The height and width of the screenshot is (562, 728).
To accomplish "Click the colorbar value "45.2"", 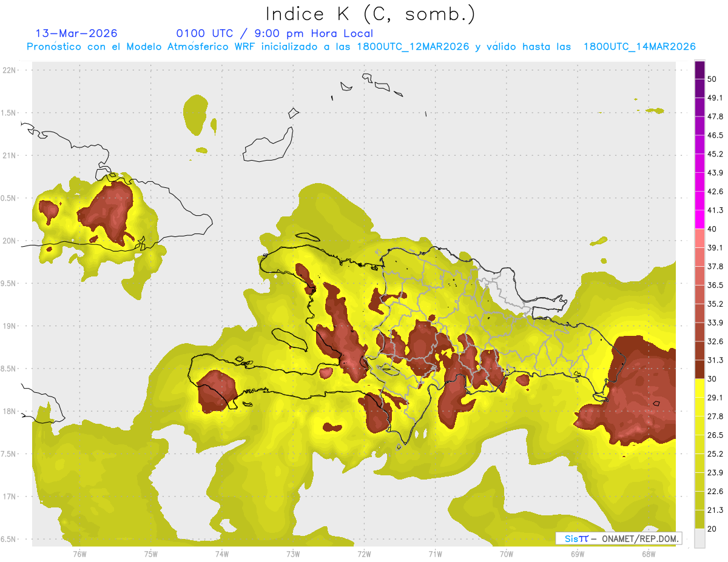I will point(715,154).
